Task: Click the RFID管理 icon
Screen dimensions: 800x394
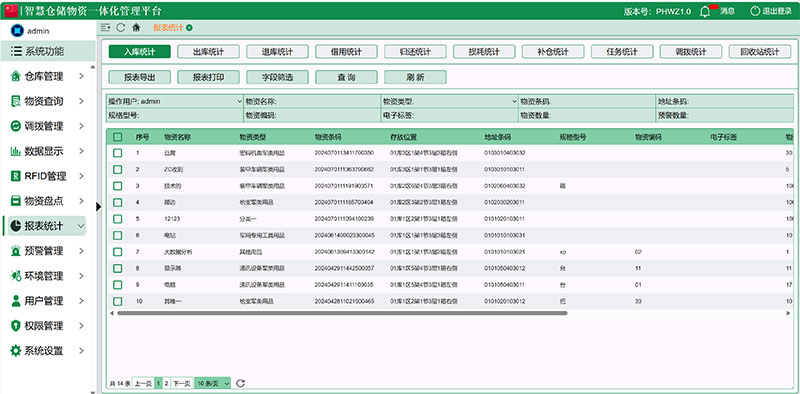Action: (16, 176)
